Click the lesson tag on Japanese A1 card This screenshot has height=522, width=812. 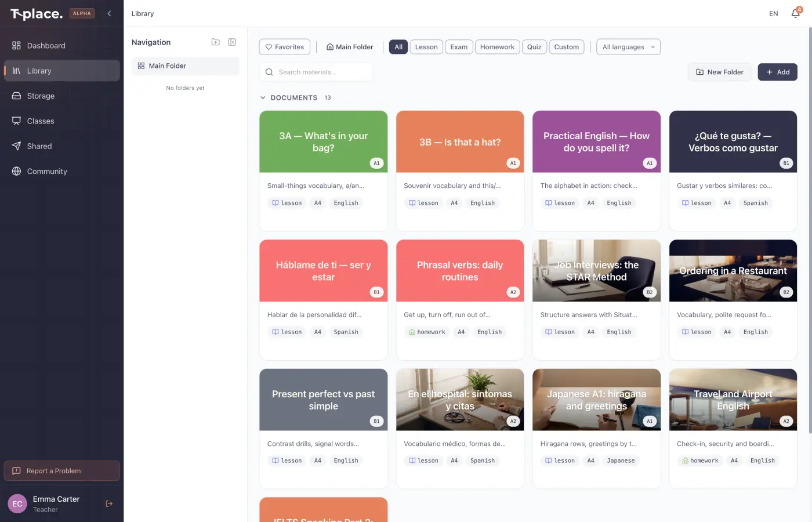coord(560,461)
